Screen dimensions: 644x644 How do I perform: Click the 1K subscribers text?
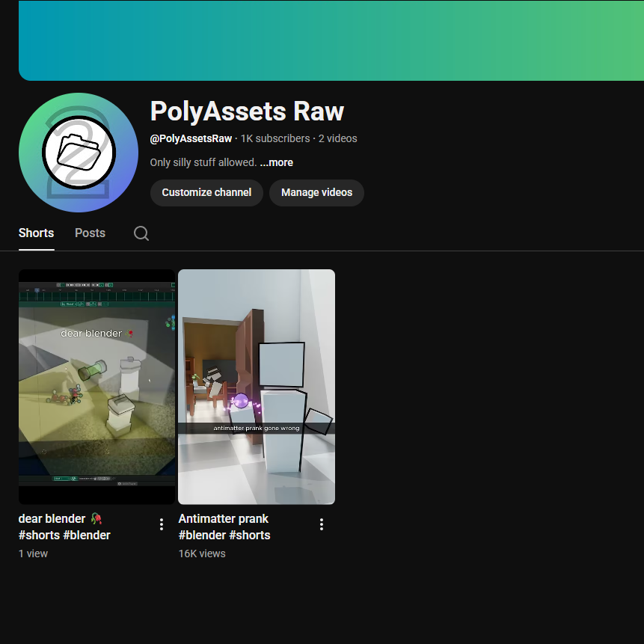[x=275, y=139]
